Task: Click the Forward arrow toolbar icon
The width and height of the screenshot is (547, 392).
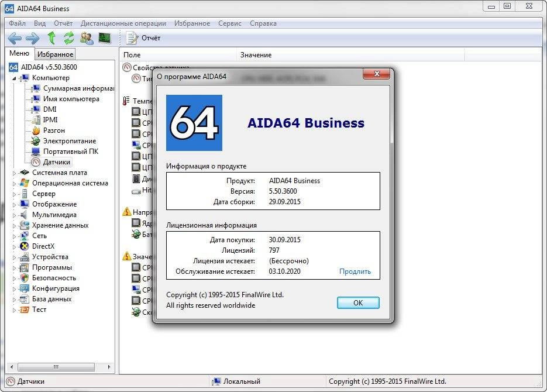Action: point(32,38)
